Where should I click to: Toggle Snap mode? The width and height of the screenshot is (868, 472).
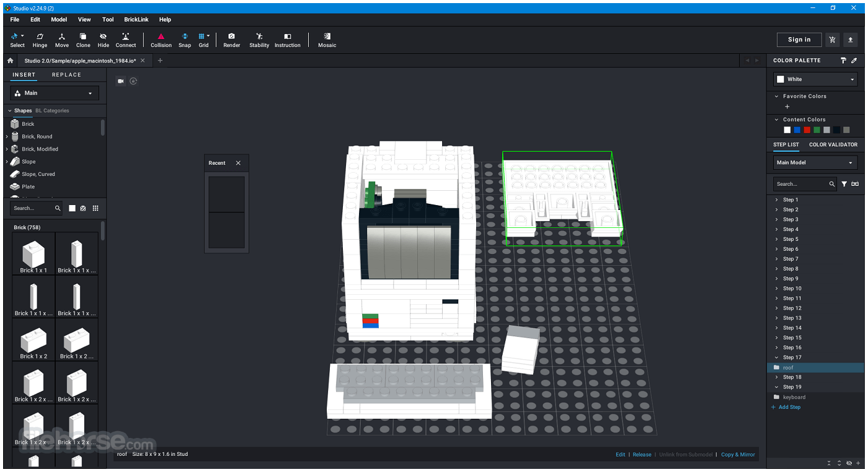tap(185, 40)
